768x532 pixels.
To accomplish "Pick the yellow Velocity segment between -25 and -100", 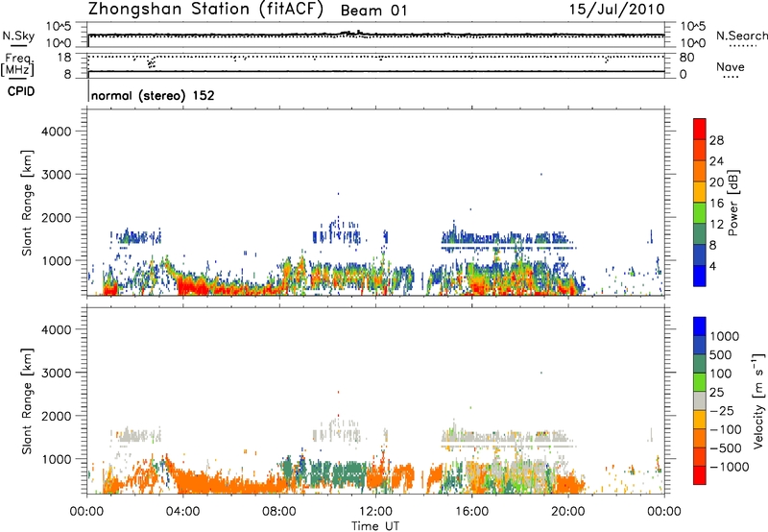I will 700,420.
